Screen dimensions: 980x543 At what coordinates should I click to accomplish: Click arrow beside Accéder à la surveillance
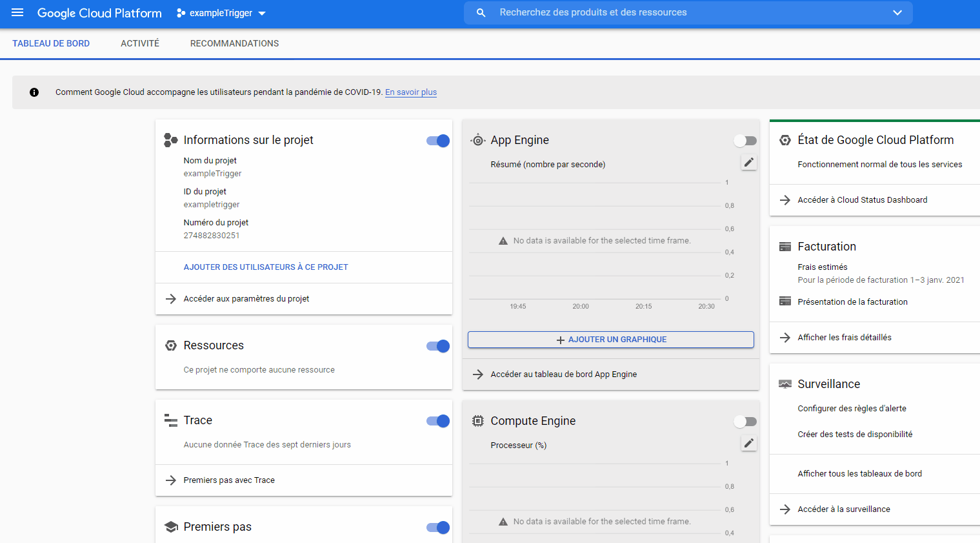point(785,509)
